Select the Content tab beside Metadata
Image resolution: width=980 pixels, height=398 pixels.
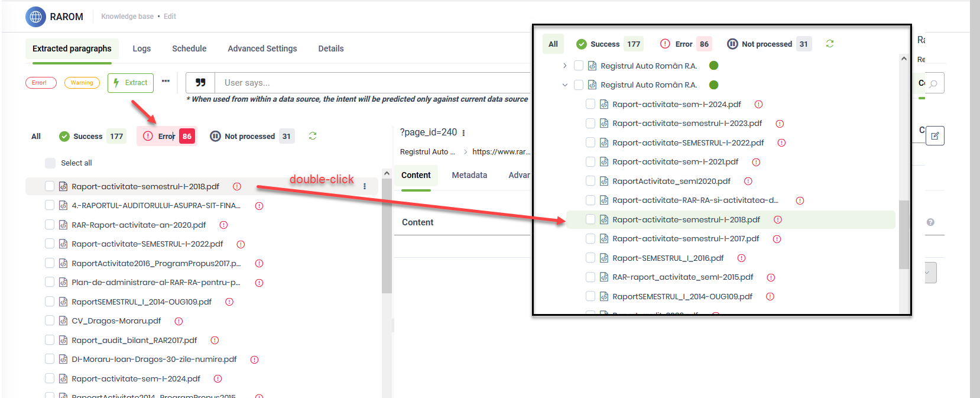(416, 175)
